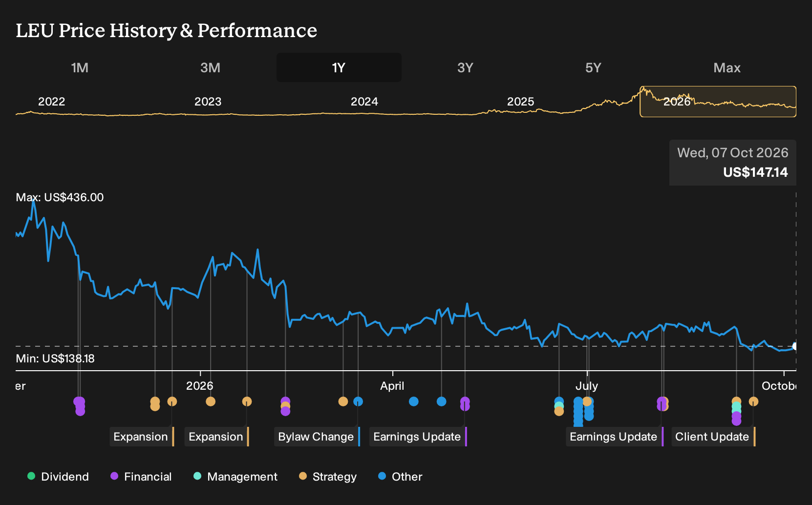Open Expansion tag farthest from Bylaw Change
Screen dimensions: 812x505
click(x=142, y=437)
